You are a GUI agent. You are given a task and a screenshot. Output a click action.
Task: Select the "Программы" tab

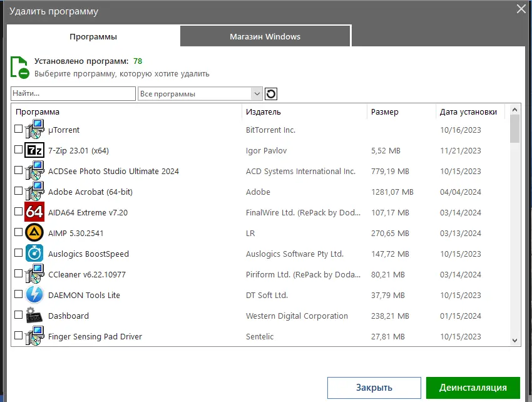(x=93, y=36)
